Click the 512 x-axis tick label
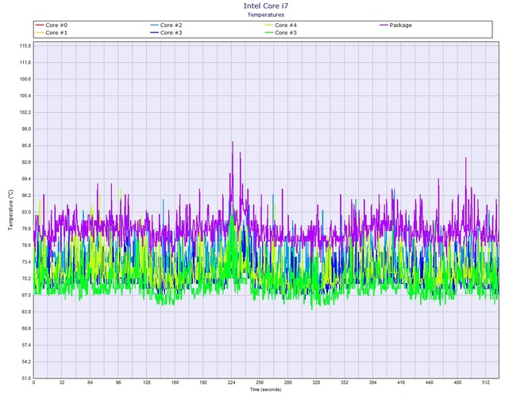Image resolution: width=532 pixels, height=399 pixels. click(486, 382)
